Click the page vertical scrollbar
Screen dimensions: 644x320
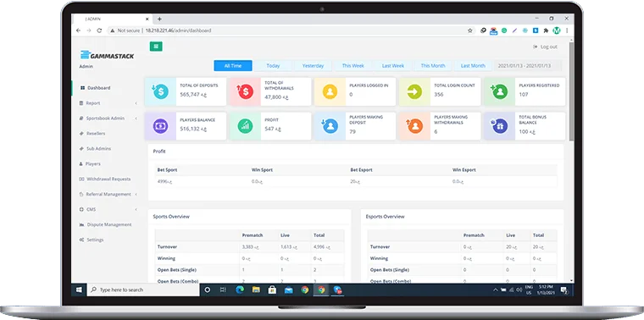coord(571,160)
